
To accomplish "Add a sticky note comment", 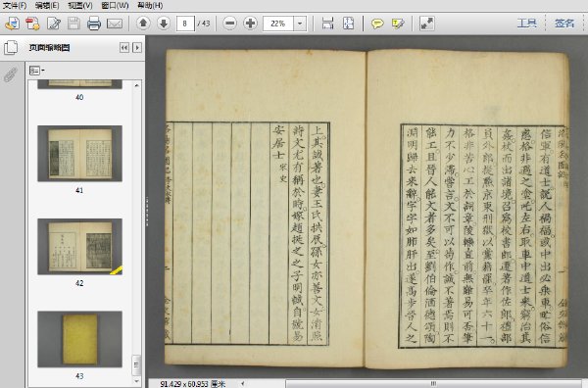I will pyautogui.click(x=377, y=24).
